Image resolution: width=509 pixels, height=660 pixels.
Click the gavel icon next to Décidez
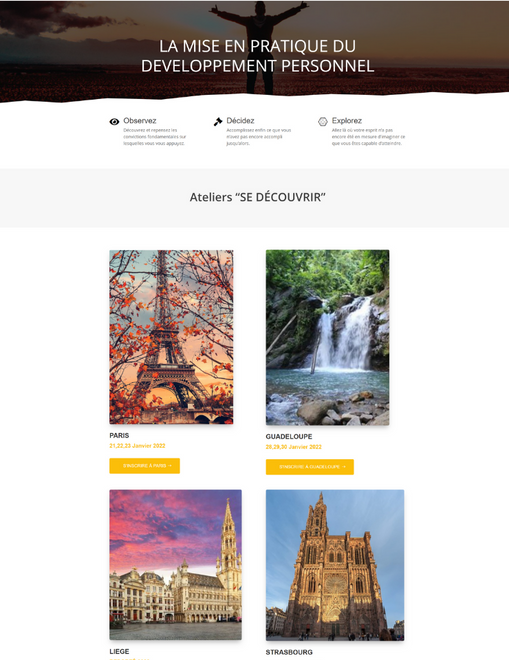tap(218, 122)
